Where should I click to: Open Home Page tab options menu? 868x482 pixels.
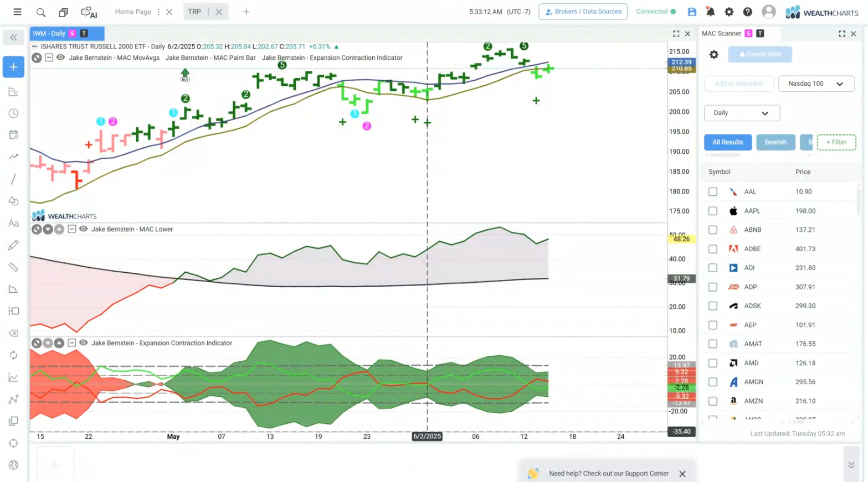pos(158,12)
